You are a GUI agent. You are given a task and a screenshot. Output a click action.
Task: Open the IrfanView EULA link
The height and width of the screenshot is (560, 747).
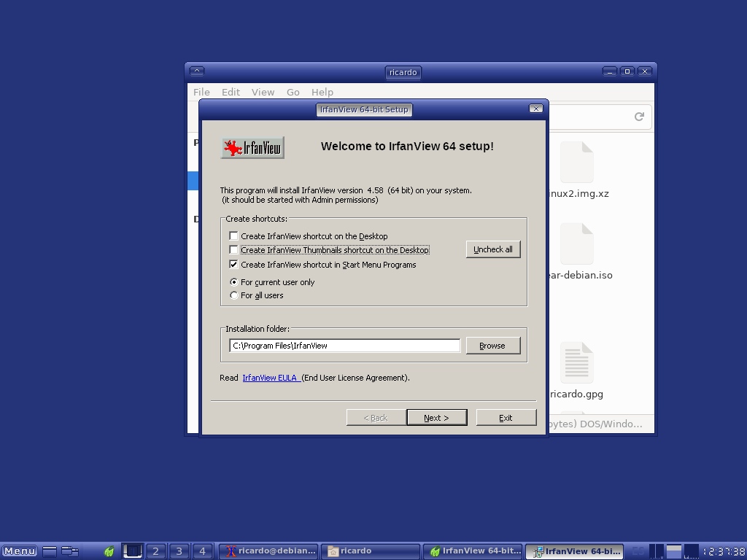click(271, 378)
